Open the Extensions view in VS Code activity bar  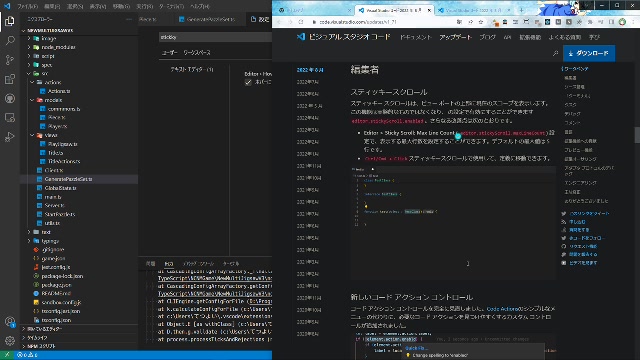click(10, 79)
